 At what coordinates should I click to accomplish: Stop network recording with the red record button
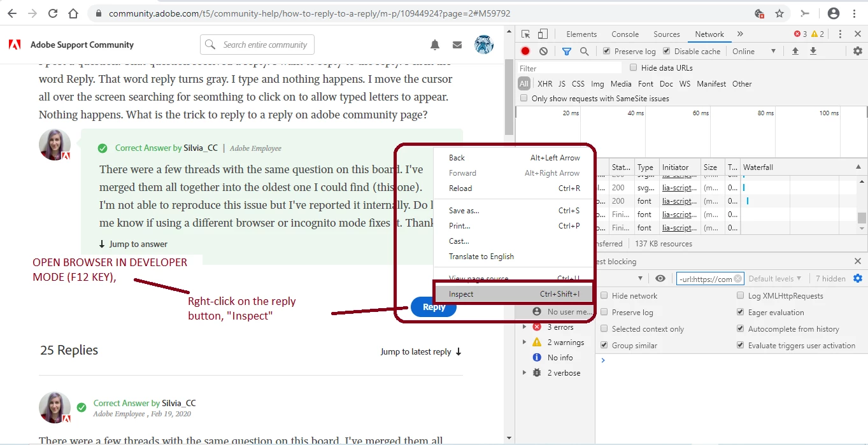525,52
